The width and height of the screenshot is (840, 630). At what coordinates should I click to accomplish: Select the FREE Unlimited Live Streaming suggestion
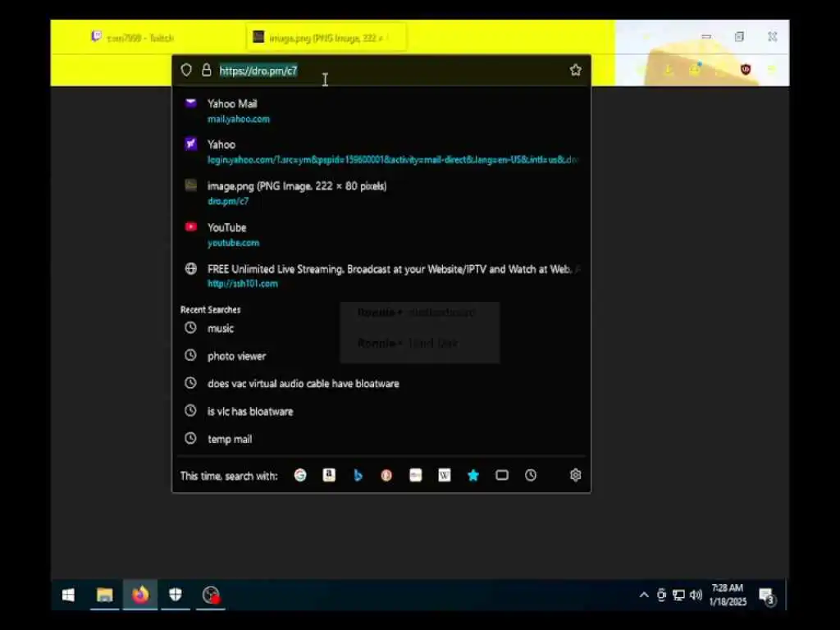381,276
